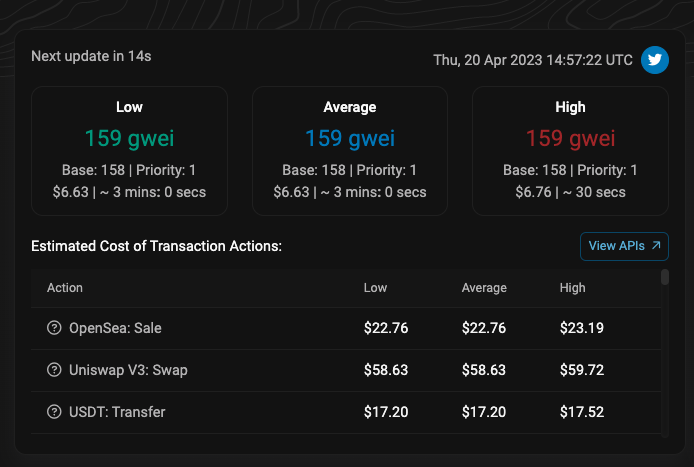The image size is (694, 467).
Task: Click USDT: Transfer Low cost $17.20
Action: click(x=386, y=412)
